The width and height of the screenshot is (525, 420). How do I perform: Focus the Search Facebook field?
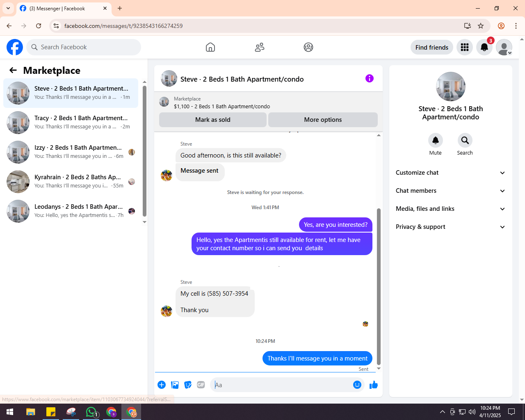(84, 47)
